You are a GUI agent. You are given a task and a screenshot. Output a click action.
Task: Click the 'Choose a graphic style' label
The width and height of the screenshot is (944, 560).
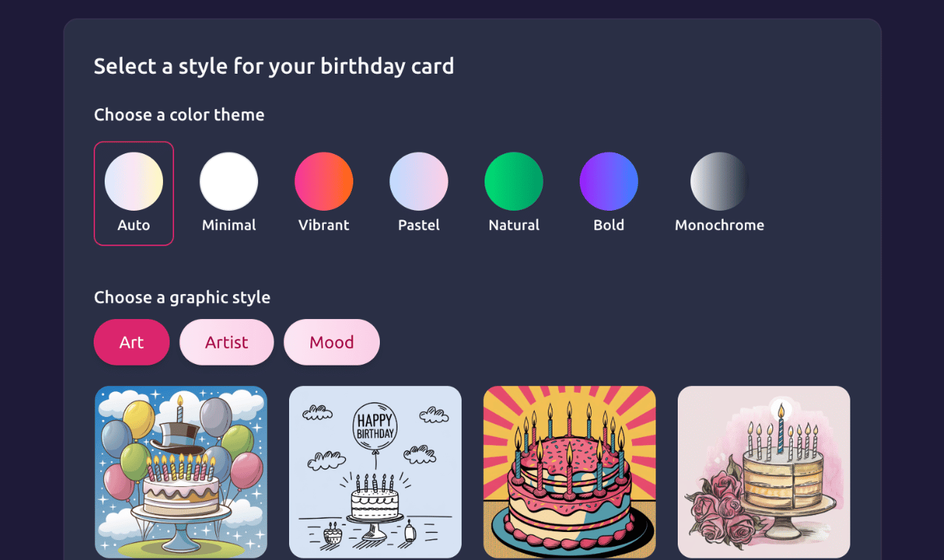(x=182, y=297)
